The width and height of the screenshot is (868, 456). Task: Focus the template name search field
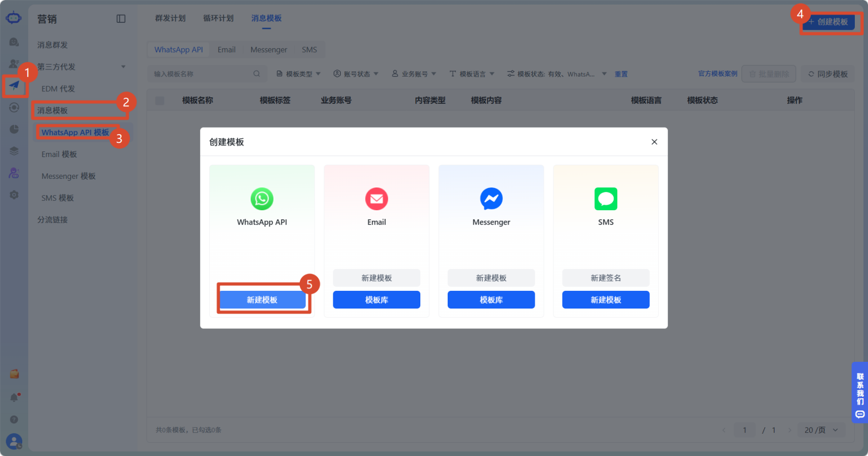click(207, 74)
